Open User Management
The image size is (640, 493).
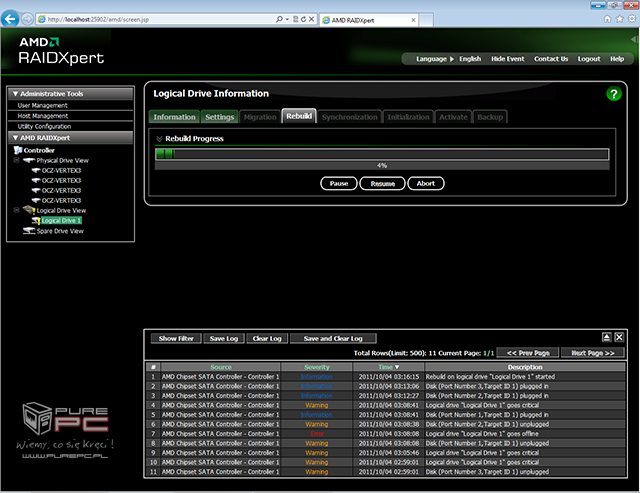tap(42, 105)
